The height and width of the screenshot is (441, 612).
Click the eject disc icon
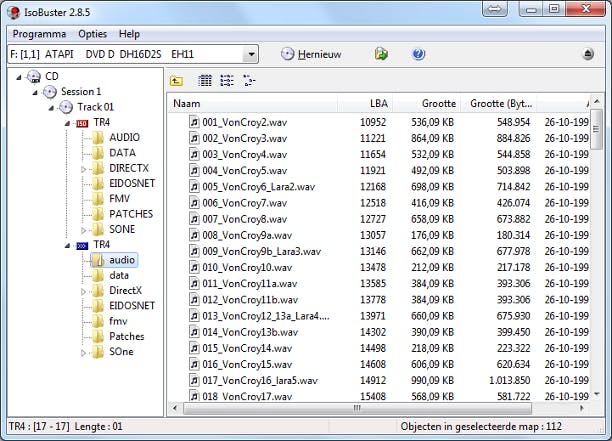click(588, 54)
